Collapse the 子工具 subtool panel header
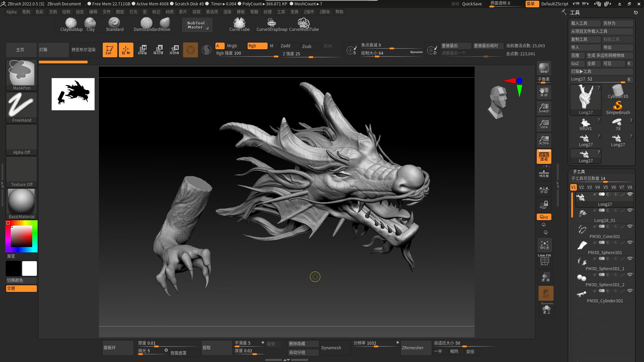The image size is (644, 362). click(x=579, y=171)
